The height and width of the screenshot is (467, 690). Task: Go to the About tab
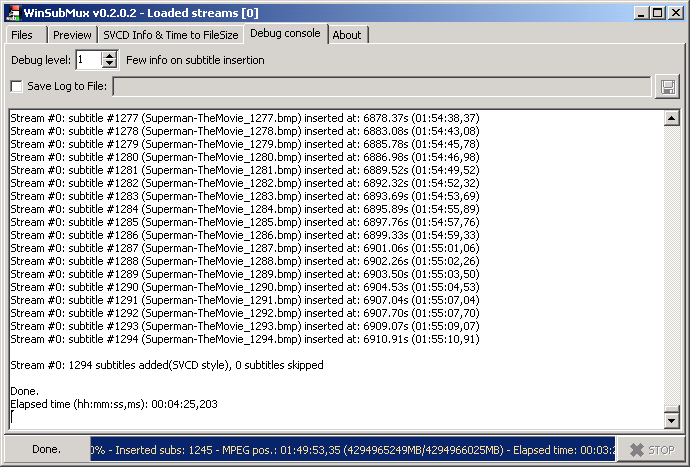click(x=347, y=35)
